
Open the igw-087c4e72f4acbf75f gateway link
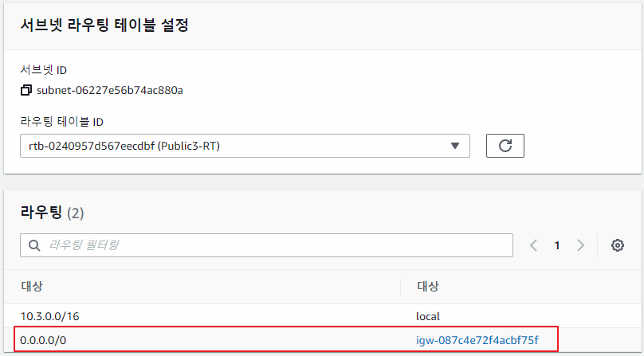(x=477, y=340)
